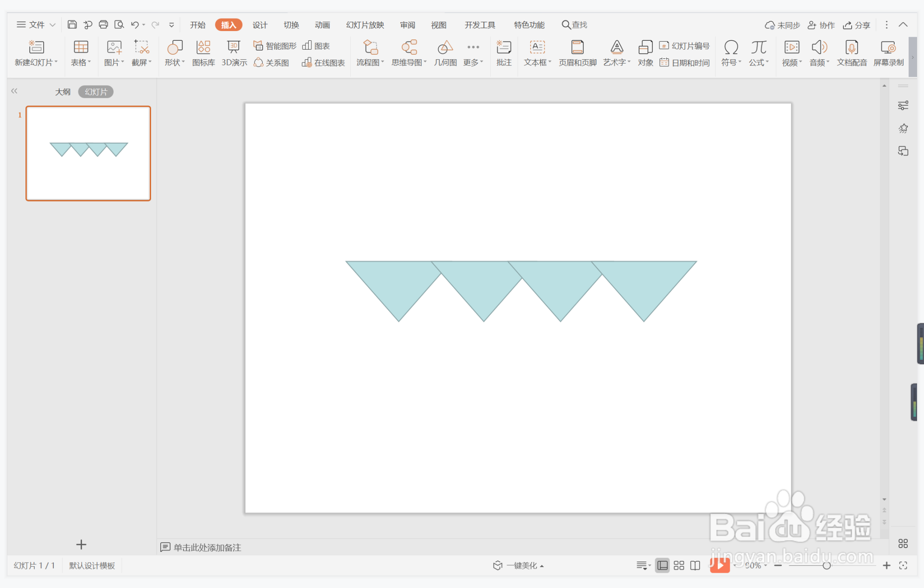Click 单击此处添加备注 notes area

207,547
